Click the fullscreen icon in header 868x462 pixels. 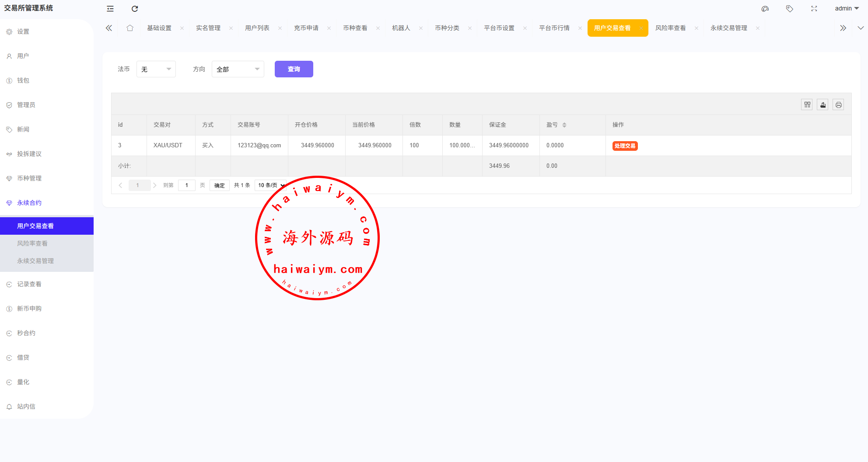point(814,9)
